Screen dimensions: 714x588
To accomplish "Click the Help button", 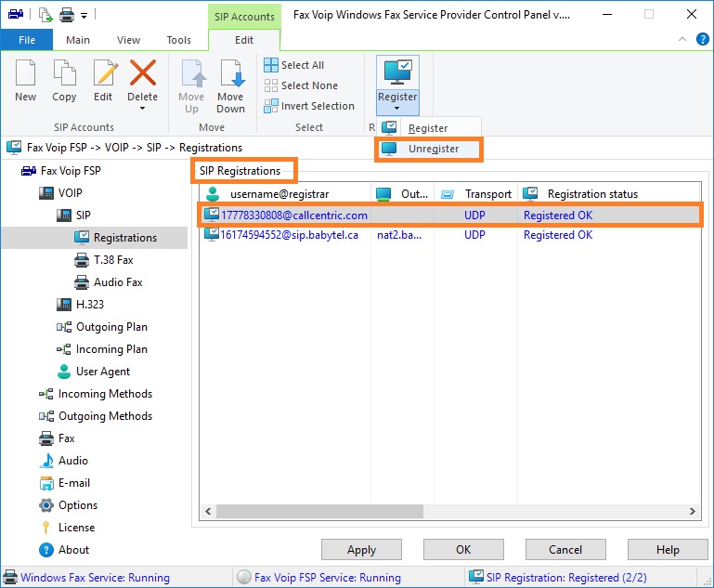I will click(x=668, y=550).
